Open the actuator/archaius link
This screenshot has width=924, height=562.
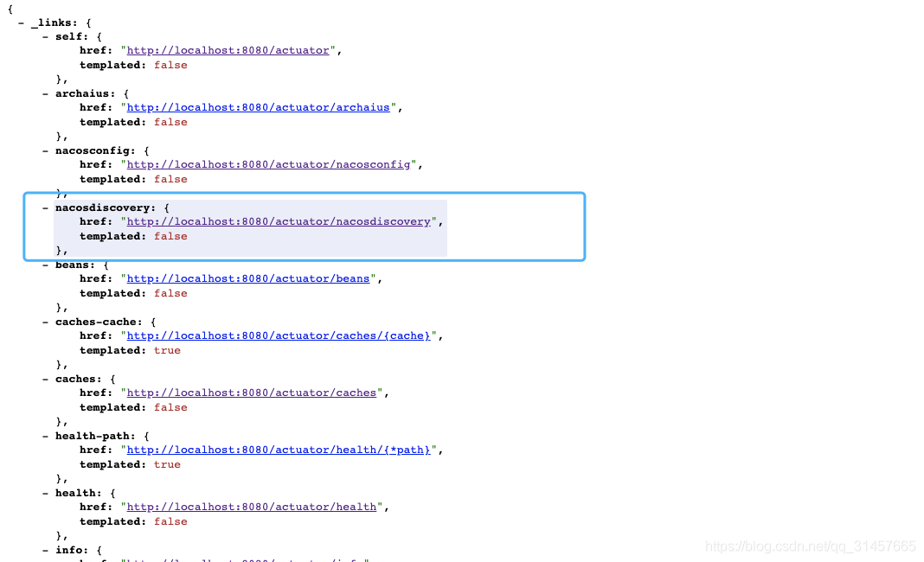click(x=258, y=107)
